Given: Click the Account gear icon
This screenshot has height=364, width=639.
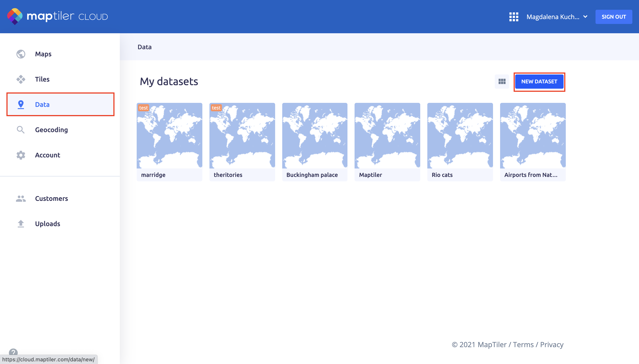Looking at the screenshot, I should click(x=21, y=155).
